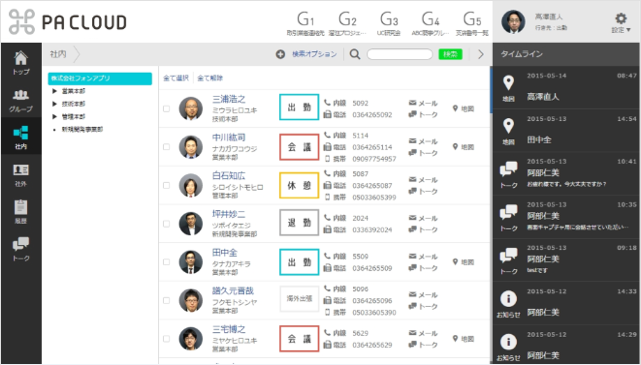Expand the timeline panel chevron arrow
641x365 pixels.
pos(481,54)
